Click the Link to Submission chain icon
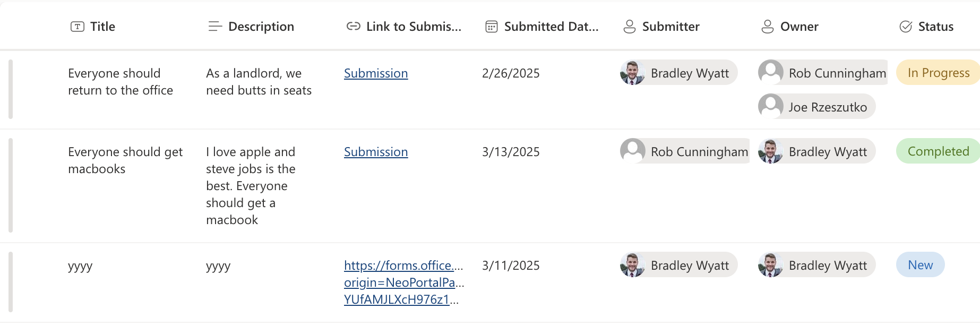This screenshot has height=325, width=980. pos(354,27)
